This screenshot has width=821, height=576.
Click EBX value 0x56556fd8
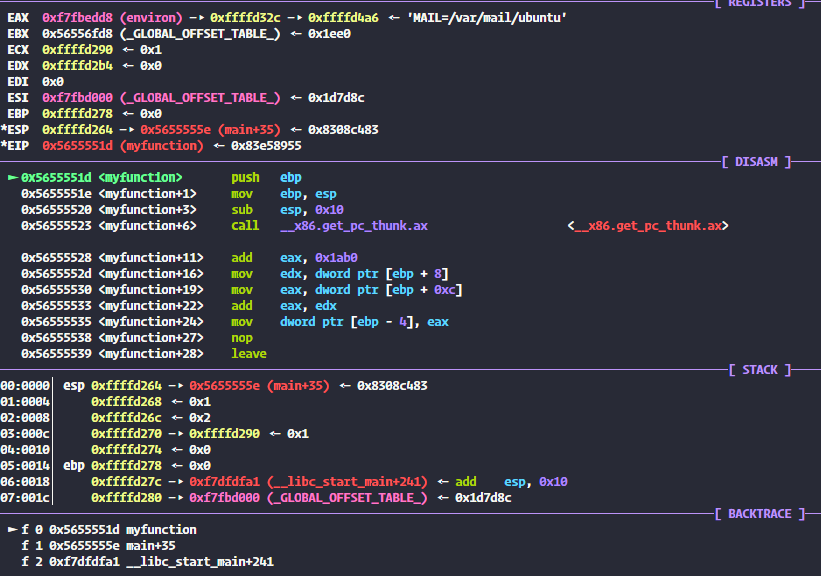77,34
